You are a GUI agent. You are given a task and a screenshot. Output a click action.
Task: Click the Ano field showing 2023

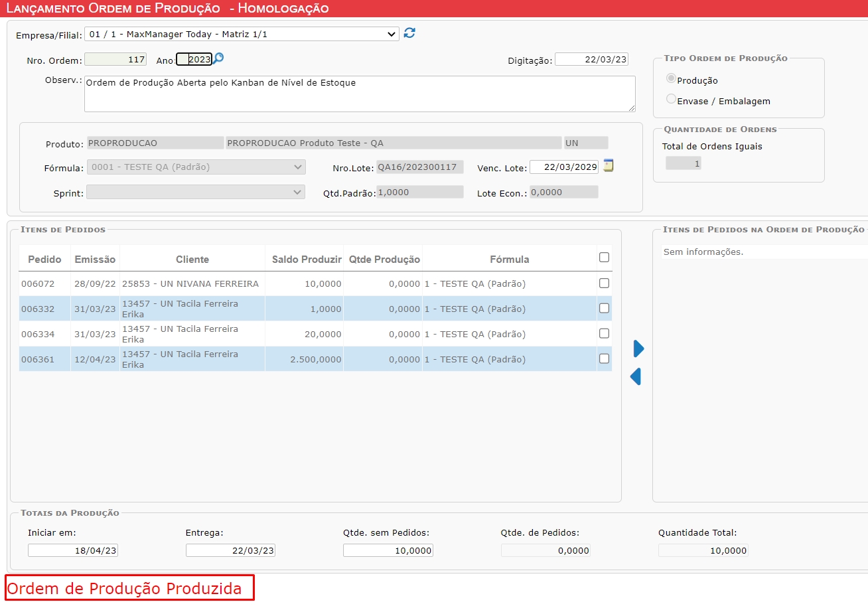194,59
